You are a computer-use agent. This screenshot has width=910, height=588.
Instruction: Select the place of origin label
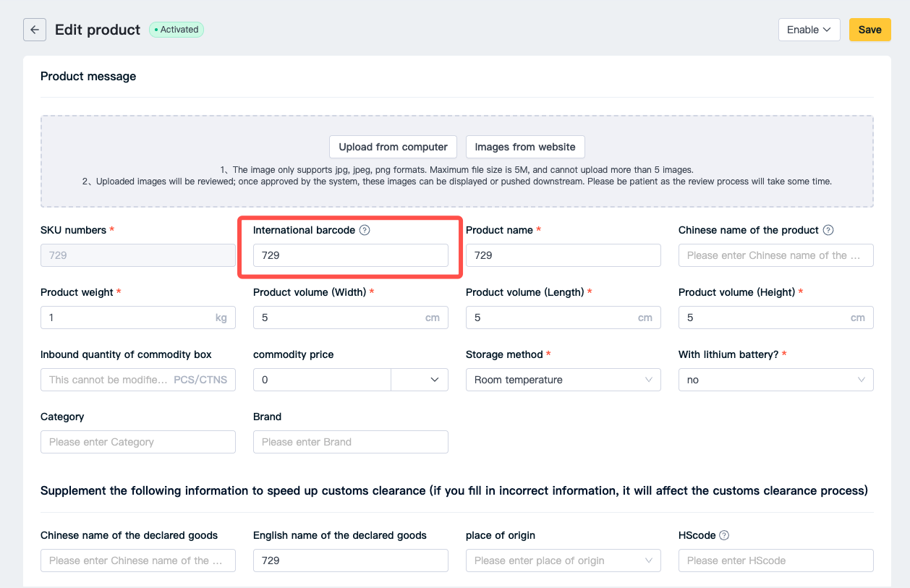click(501, 535)
